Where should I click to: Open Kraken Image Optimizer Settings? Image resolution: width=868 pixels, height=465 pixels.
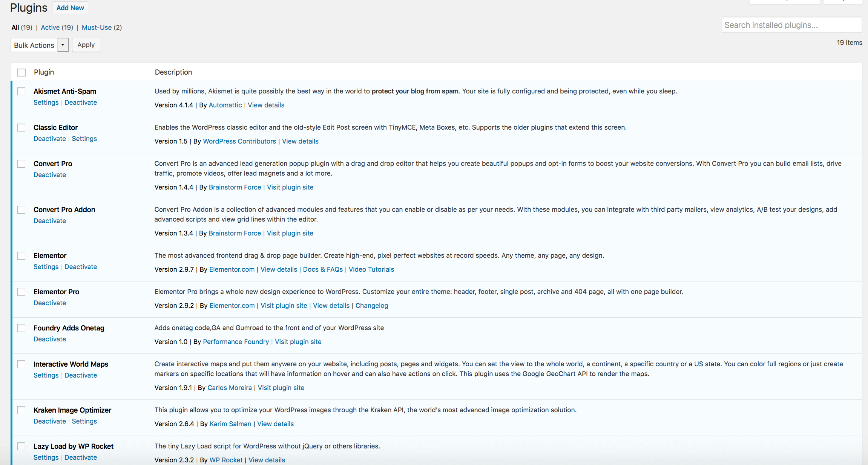(84, 421)
